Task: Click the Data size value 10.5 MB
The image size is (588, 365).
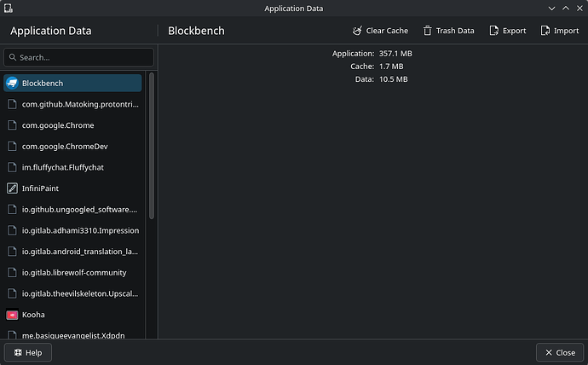Action: [394, 79]
